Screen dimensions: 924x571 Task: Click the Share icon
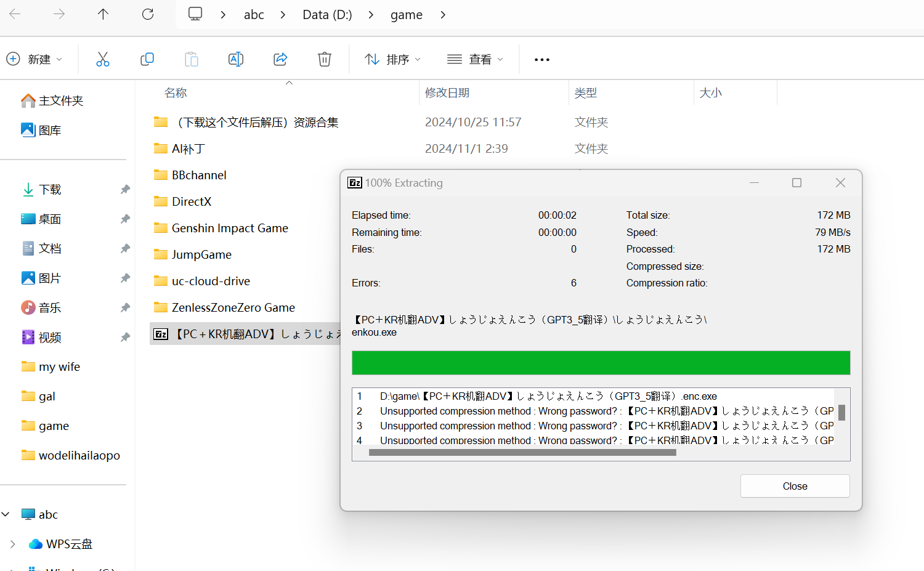pos(280,59)
